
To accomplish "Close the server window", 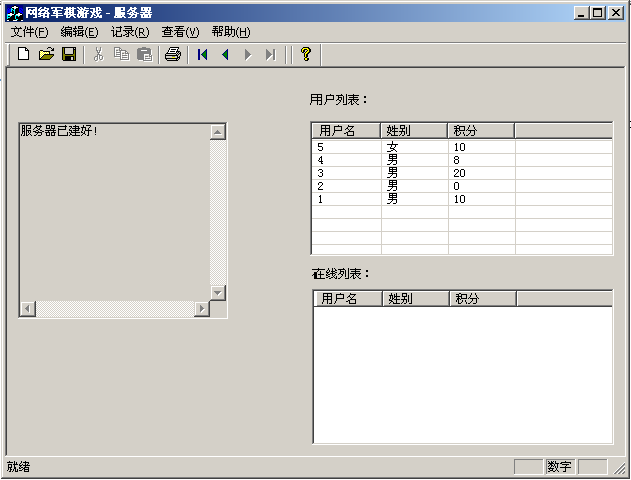I will (x=616, y=13).
